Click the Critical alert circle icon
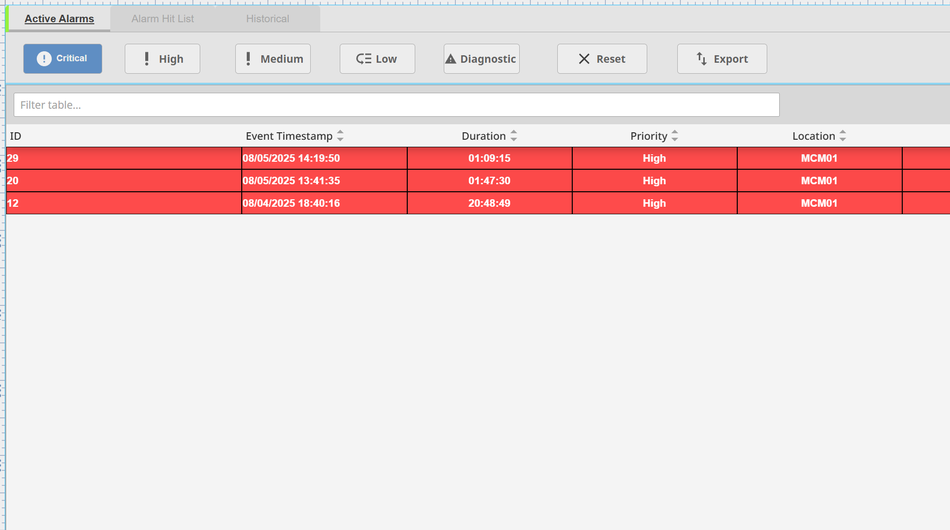The image size is (950, 530). [44, 59]
